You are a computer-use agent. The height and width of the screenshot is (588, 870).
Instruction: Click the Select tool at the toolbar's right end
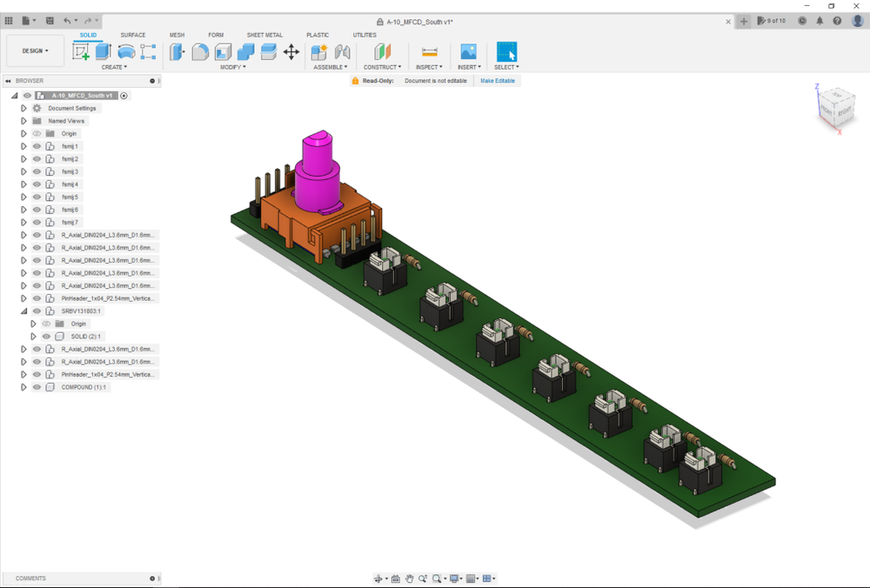505,51
